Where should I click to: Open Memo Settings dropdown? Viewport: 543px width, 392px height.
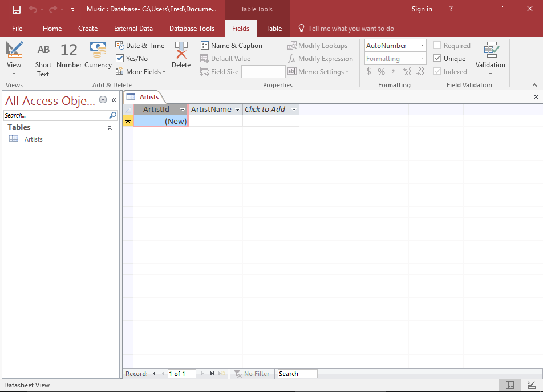318,72
